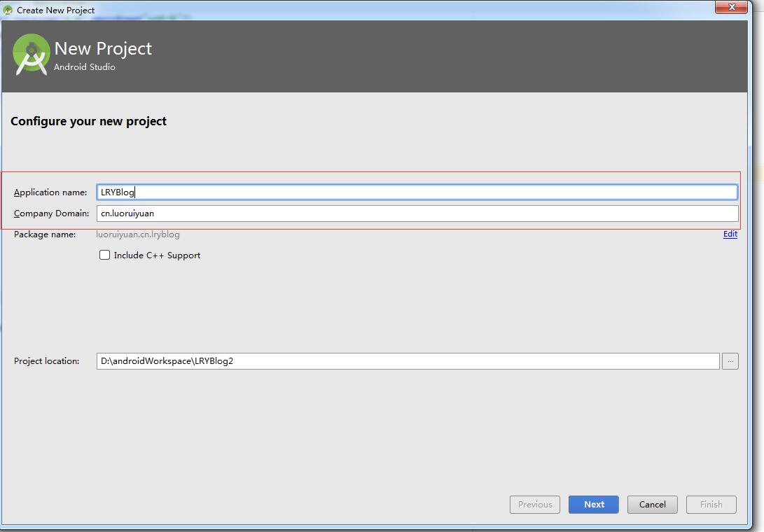Click the 'Configure your new project' heading
This screenshot has width=764, height=532.
[x=89, y=121]
